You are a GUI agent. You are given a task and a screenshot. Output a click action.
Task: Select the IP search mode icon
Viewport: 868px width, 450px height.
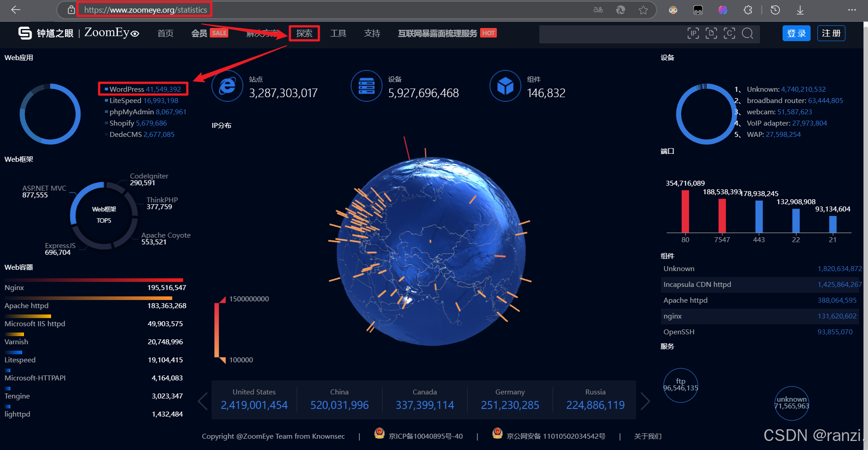point(693,33)
